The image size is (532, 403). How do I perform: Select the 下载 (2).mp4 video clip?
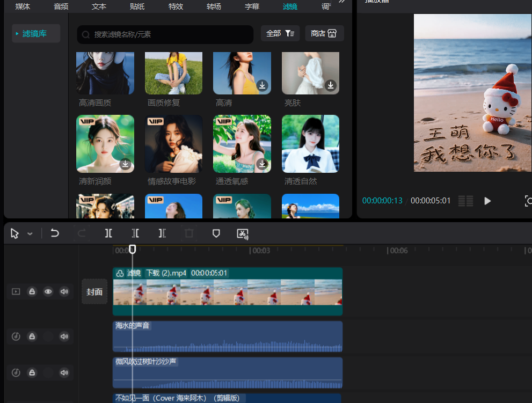pyautogui.click(x=227, y=292)
